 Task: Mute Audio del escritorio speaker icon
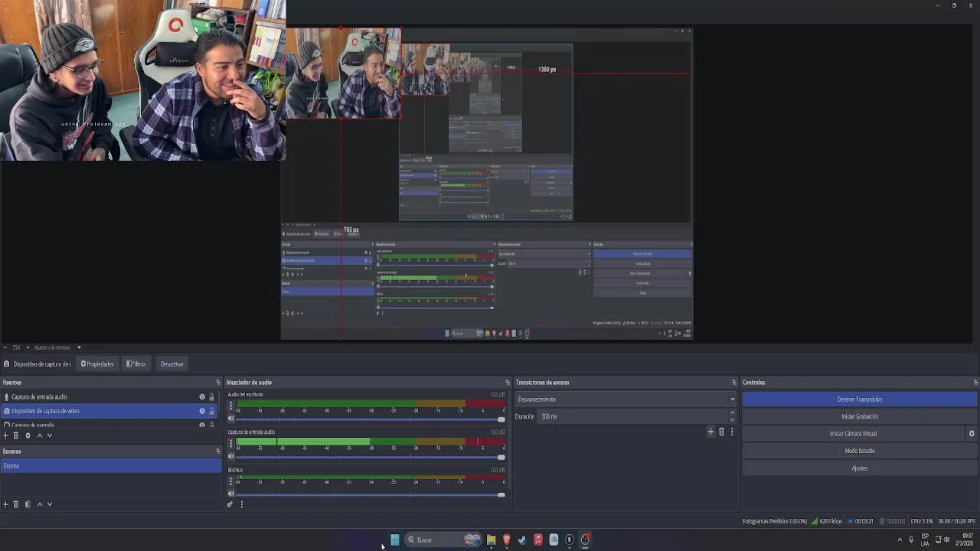pyautogui.click(x=231, y=419)
